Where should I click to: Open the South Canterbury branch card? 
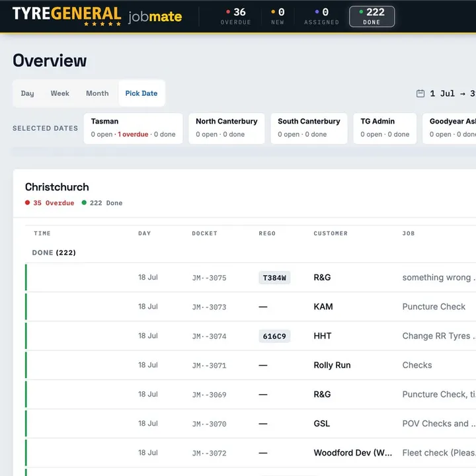tap(309, 128)
